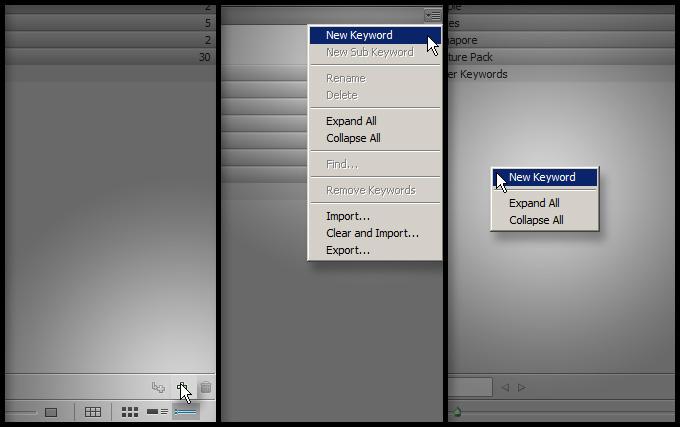Click Expand All in right-click menu
680x427 pixels.
534,203
